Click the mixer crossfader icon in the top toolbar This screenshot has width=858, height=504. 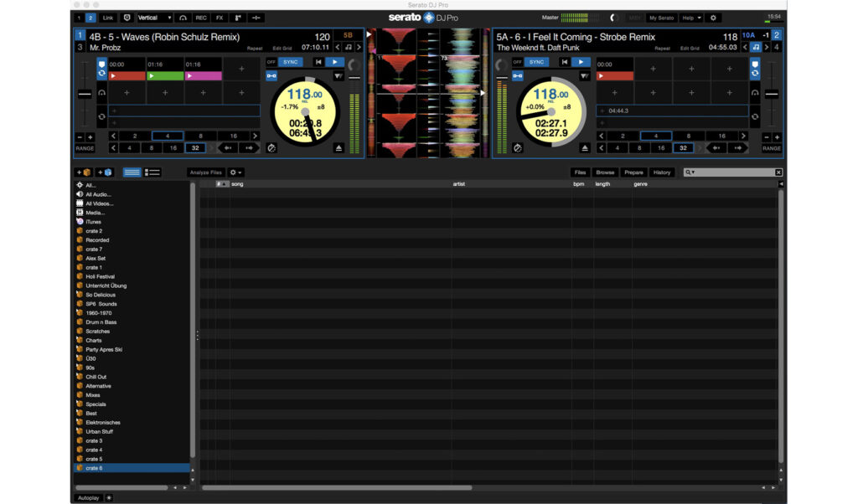(x=256, y=18)
